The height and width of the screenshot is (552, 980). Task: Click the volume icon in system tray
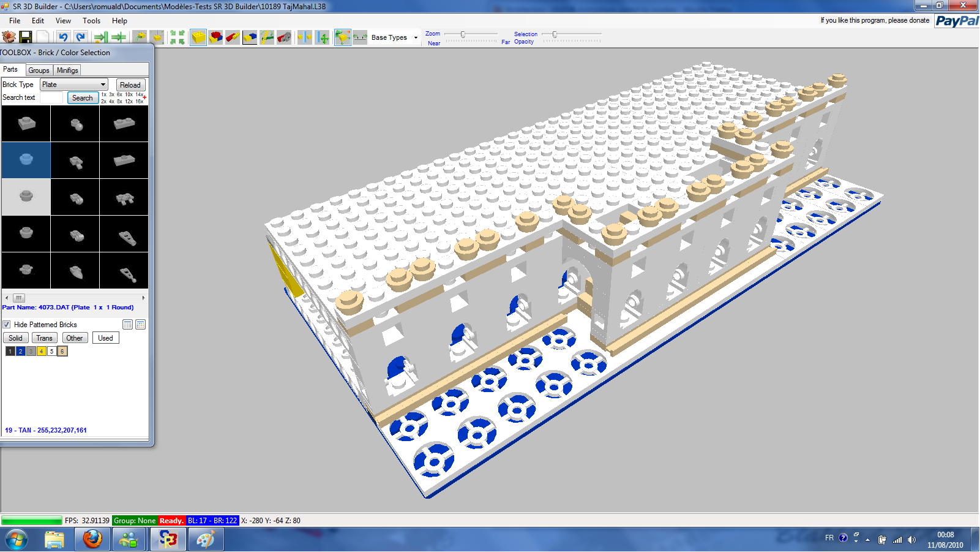[x=912, y=540]
